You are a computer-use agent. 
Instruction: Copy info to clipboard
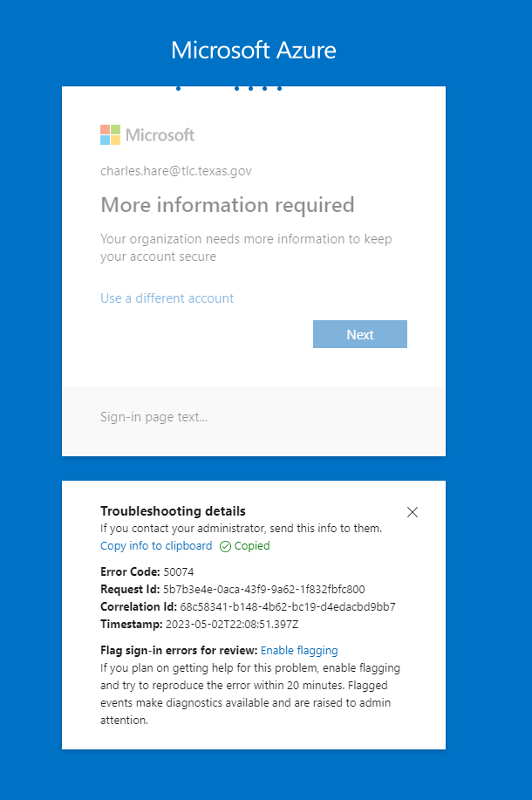point(156,546)
